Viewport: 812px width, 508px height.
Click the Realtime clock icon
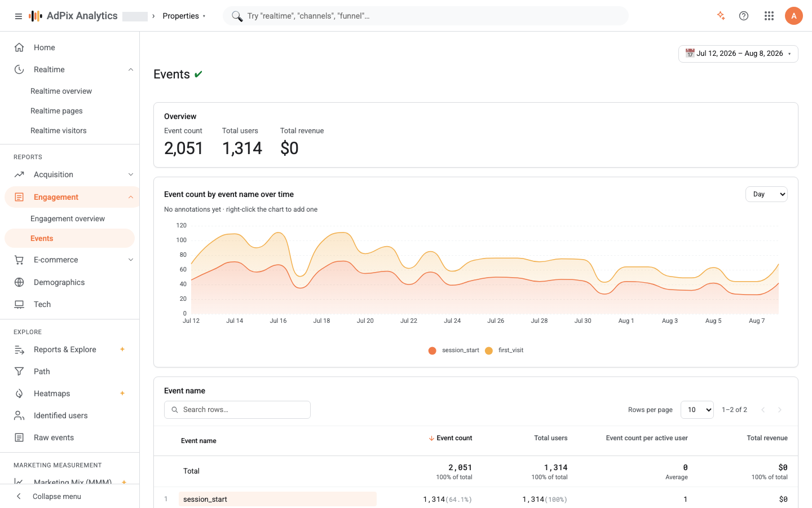click(19, 69)
